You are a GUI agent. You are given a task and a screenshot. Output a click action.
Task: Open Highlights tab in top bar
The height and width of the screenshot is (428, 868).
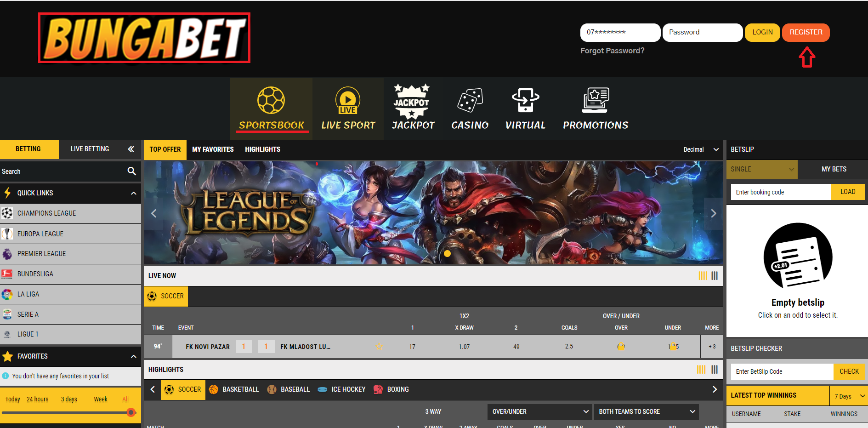(x=262, y=149)
